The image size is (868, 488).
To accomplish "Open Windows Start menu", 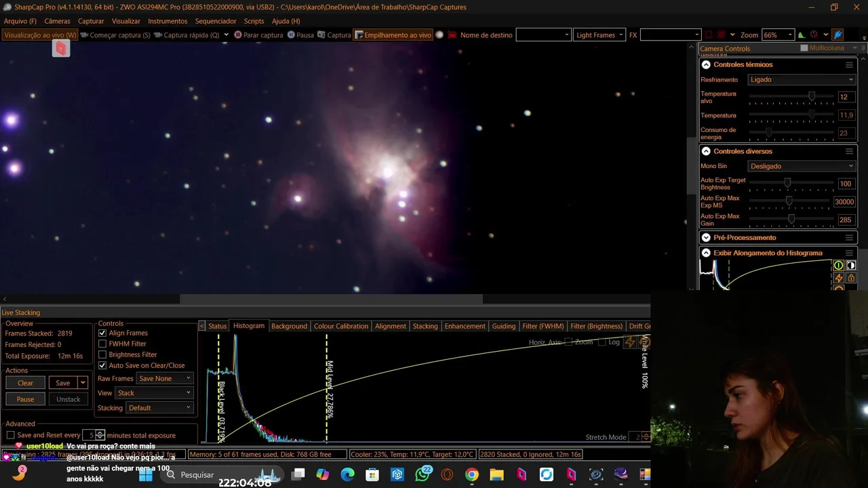I will 146,474.
